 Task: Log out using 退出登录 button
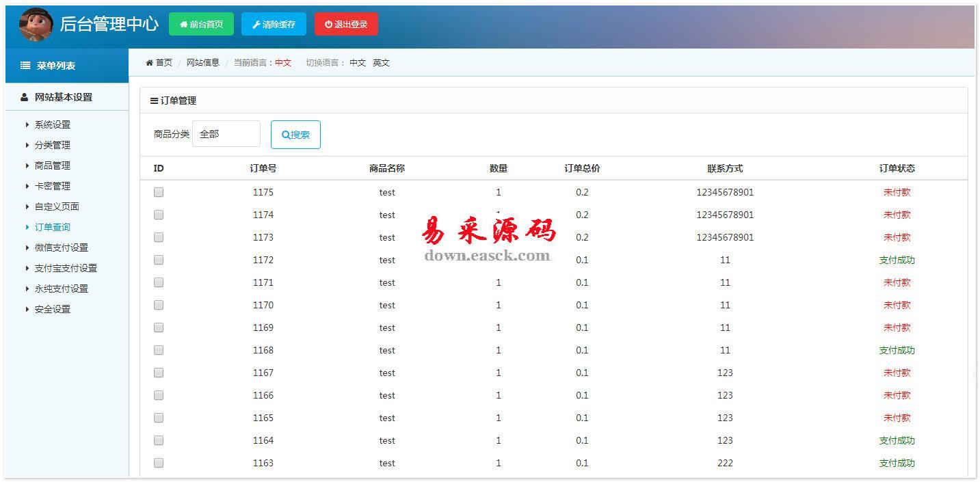pyautogui.click(x=346, y=24)
